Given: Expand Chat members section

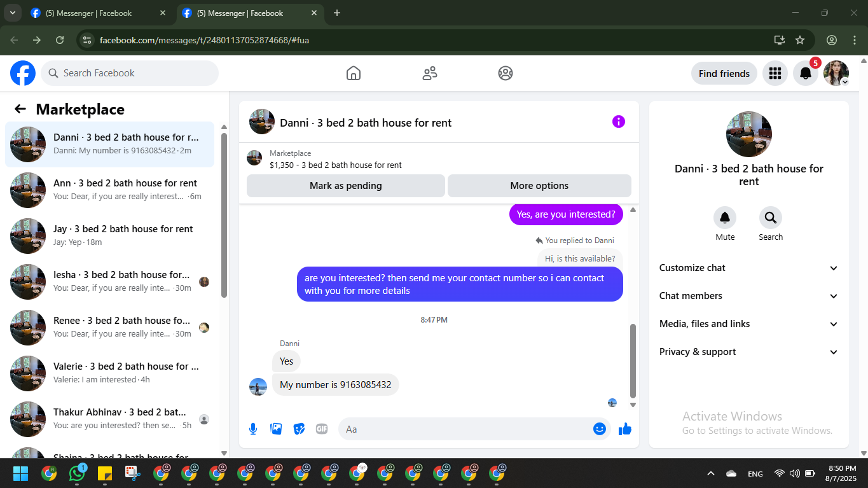Looking at the screenshot, I should (749, 296).
